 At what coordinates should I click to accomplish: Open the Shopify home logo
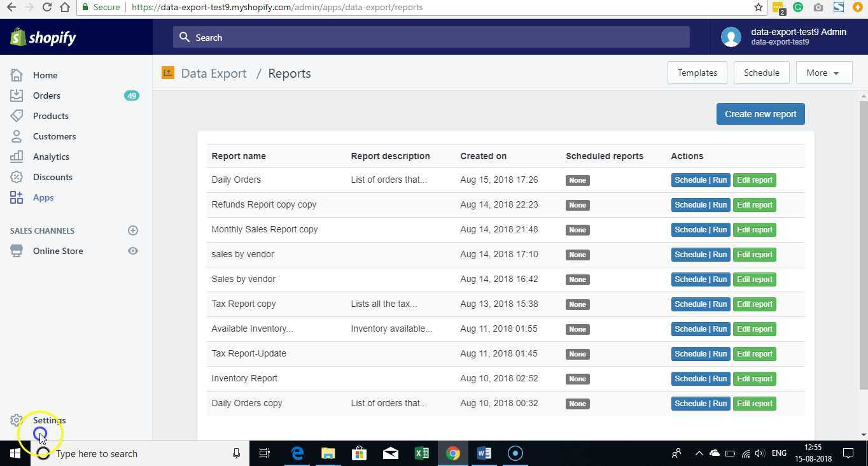pyautogui.click(x=43, y=37)
